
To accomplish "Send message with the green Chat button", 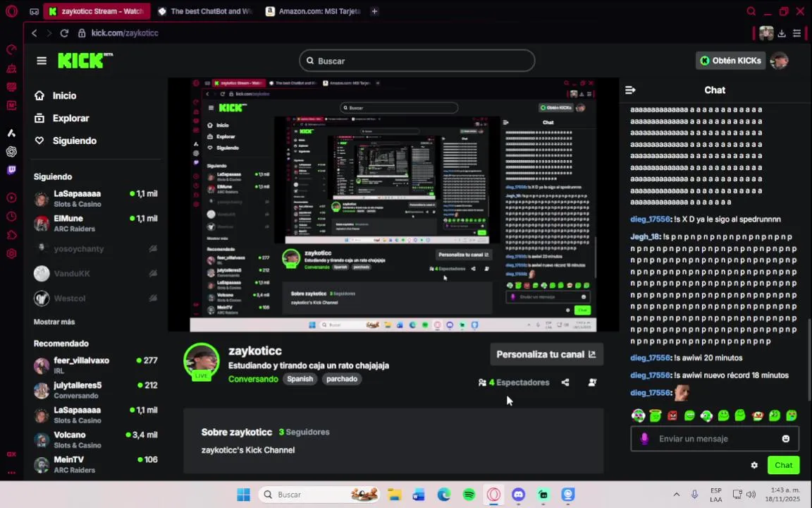I will coord(783,465).
